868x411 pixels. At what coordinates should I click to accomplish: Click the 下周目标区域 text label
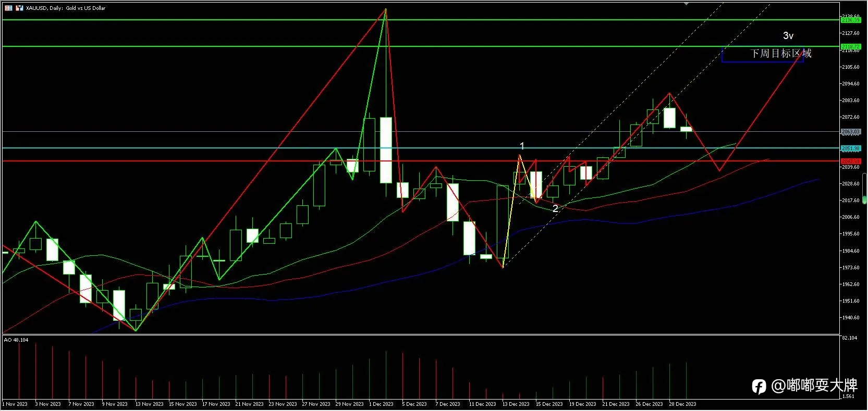point(780,53)
